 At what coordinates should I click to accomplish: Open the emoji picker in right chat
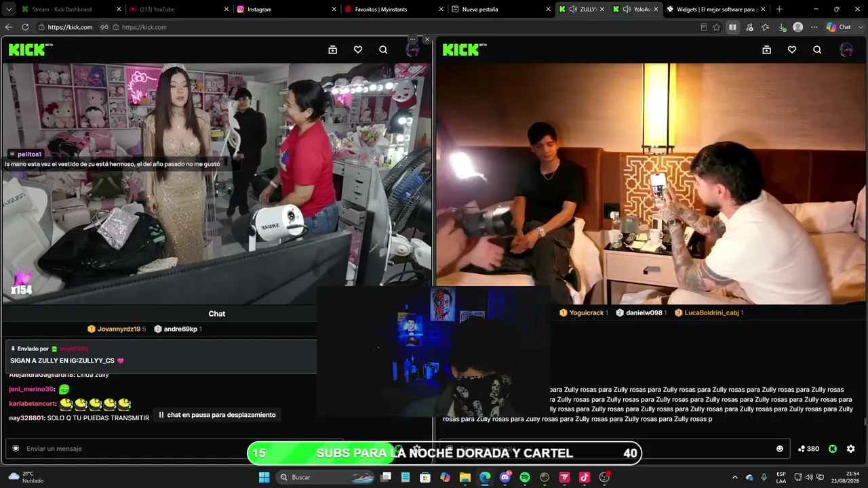780,449
